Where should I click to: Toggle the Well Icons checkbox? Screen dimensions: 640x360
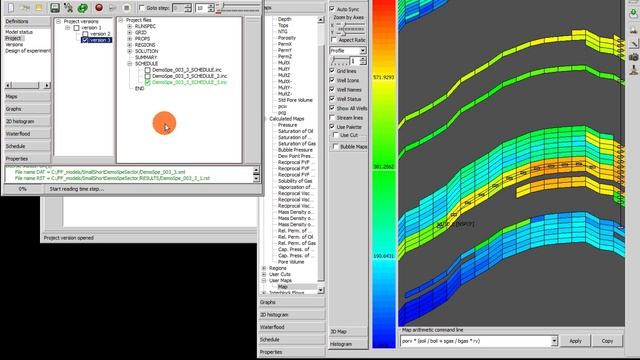point(332,80)
